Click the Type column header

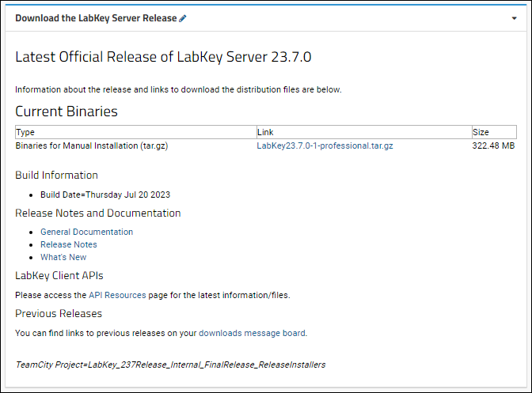135,132
